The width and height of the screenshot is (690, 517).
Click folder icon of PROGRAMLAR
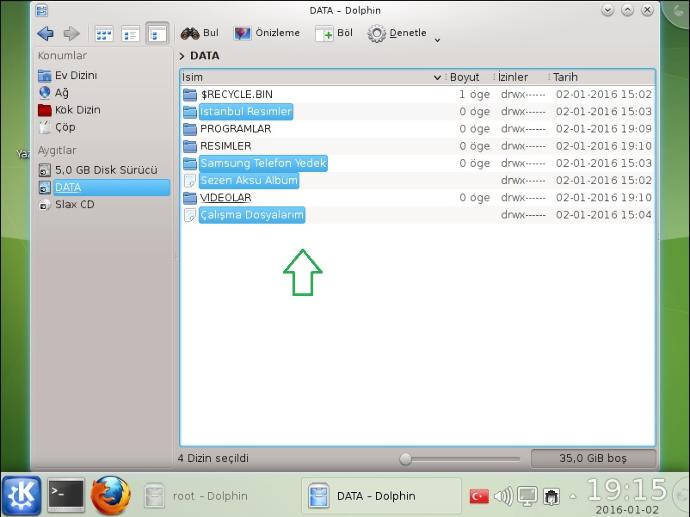(x=190, y=129)
